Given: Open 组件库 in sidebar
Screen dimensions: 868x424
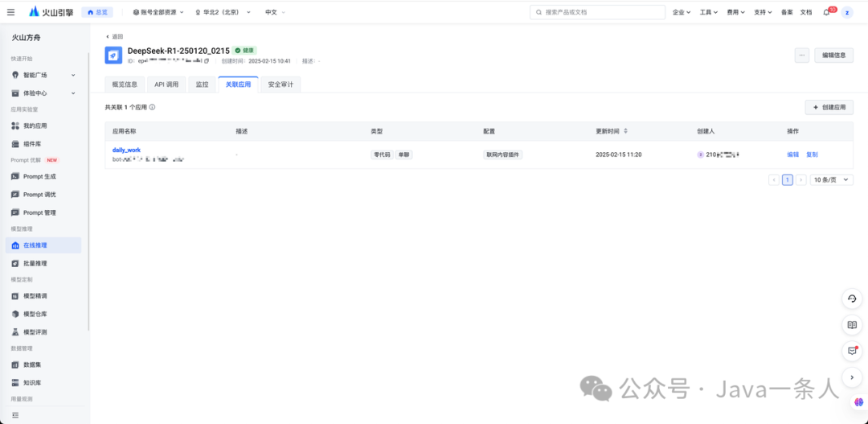Looking at the screenshot, I should click(43, 144).
